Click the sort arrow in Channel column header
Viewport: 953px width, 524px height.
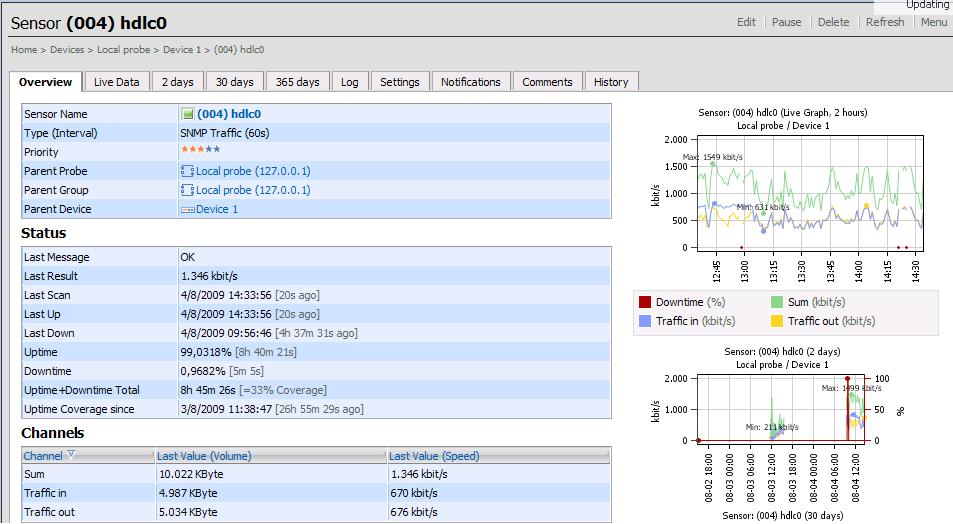coord(71,455)
